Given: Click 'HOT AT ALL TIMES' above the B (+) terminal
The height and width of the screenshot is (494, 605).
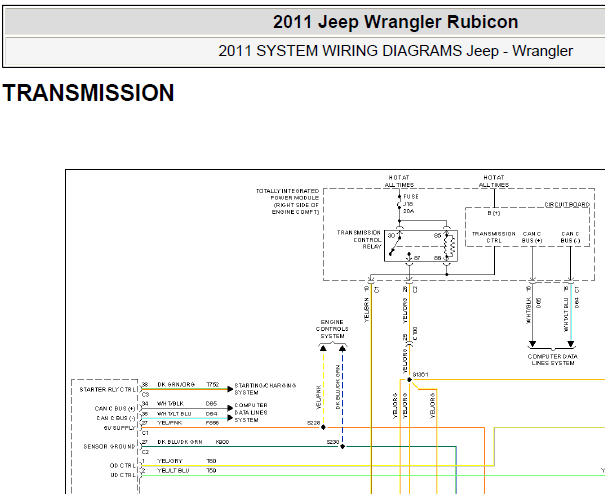Looking at the screenshot, I should 494,181.
